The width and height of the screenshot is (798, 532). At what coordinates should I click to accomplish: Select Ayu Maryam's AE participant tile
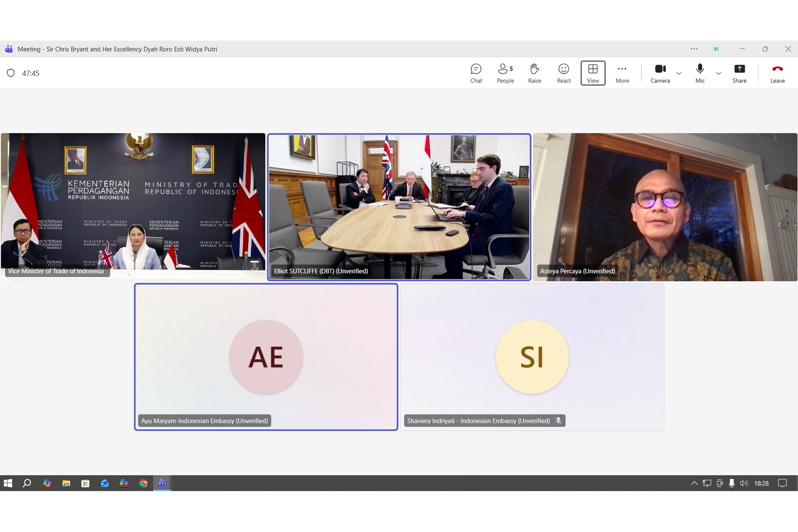266,357
